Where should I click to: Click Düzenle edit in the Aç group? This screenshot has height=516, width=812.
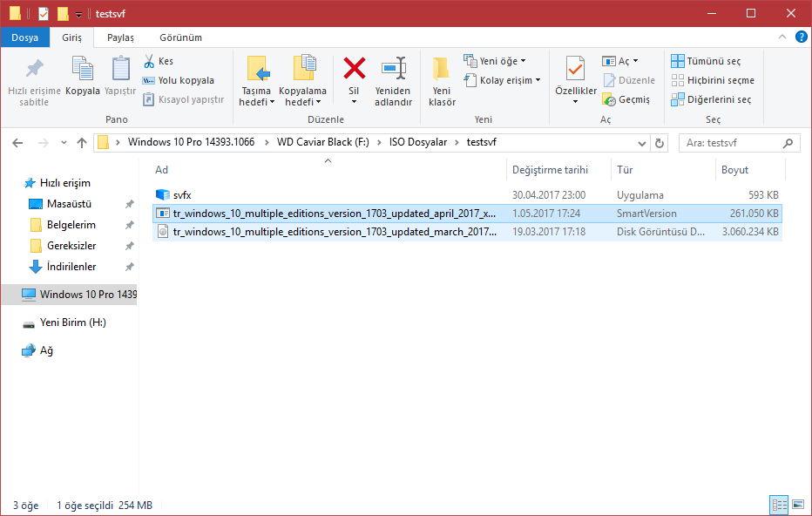tap(629, 80)
